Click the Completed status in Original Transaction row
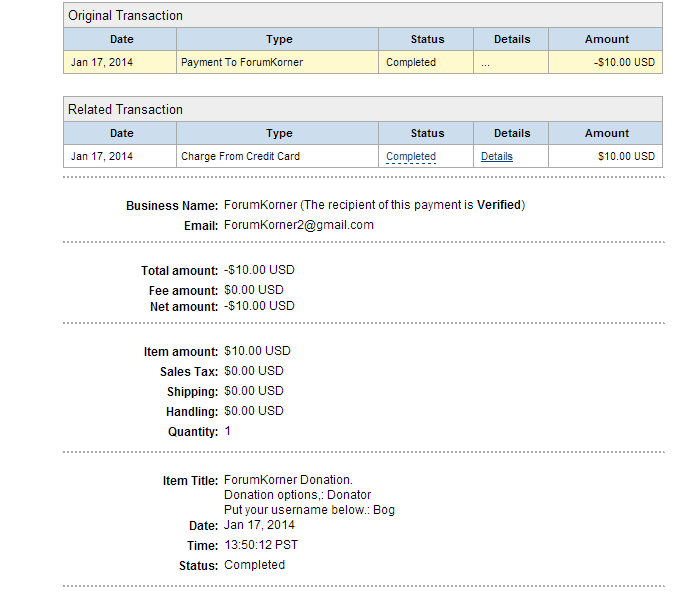696x595 pixels. coord(411,62)
